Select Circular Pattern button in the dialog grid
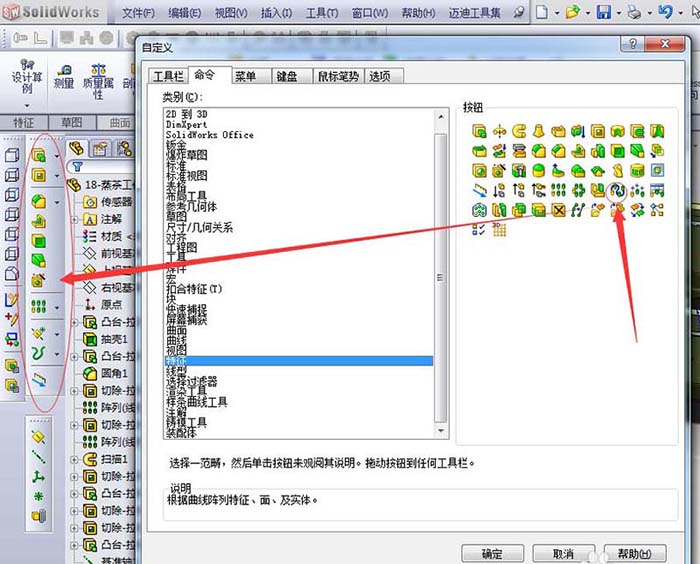Screen dimensions: 700x564 (578, 190)
